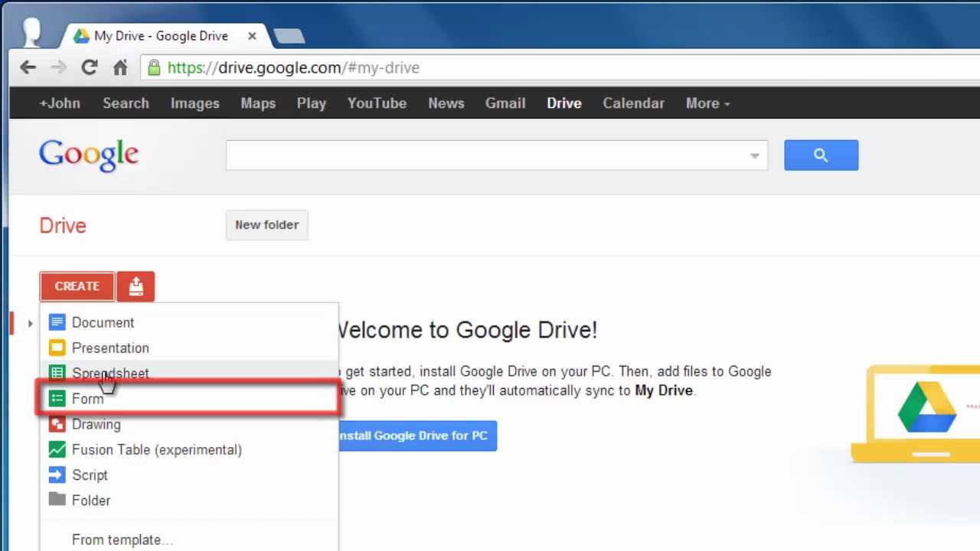Open the +John profile link
The width and height of the screenshot is (980, 551).
point(60,103)
